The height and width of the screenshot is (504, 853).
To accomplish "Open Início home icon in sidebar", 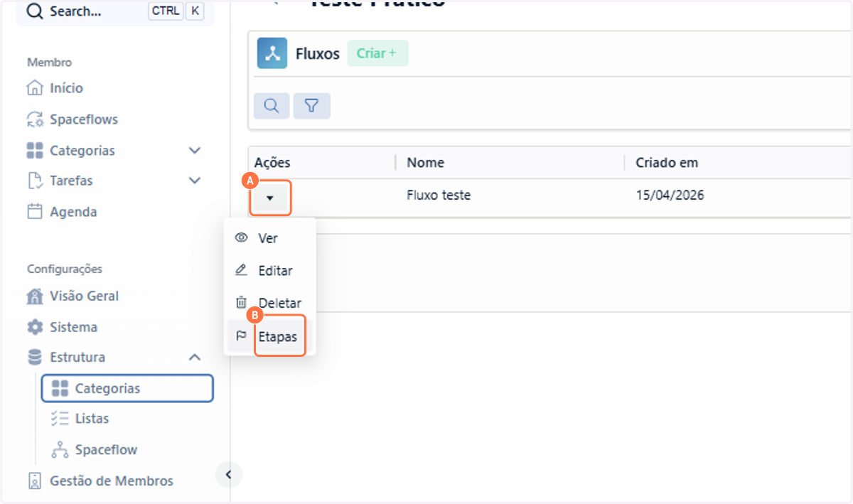I will tap(34, 88).
